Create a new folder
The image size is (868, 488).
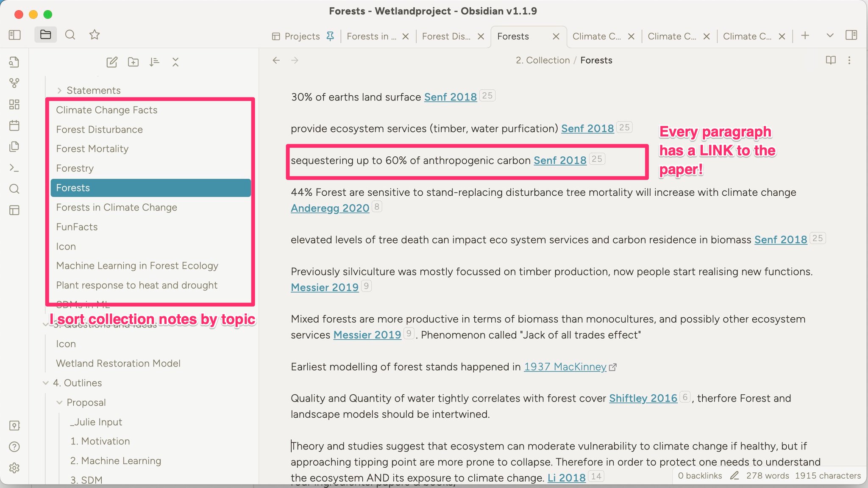[x=133, y=62]
